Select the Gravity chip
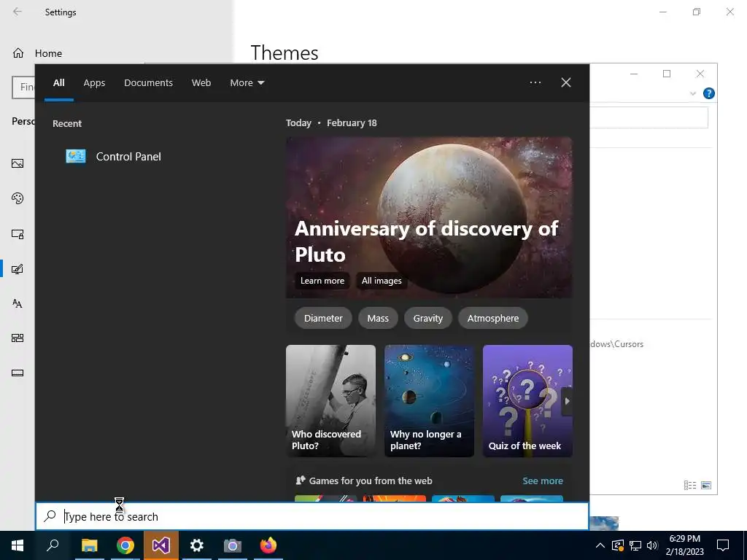The image size is (747, 560). coord(427,318)
